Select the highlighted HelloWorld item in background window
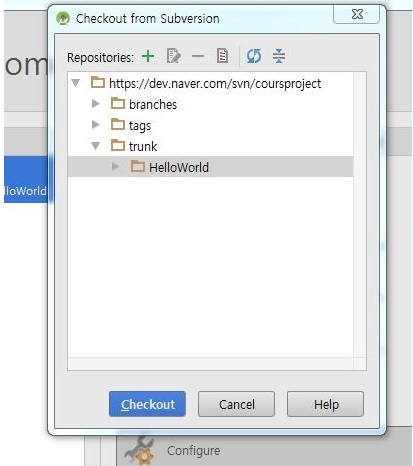The height and width of the screenshot is (466, 413). tap(25, 179)
